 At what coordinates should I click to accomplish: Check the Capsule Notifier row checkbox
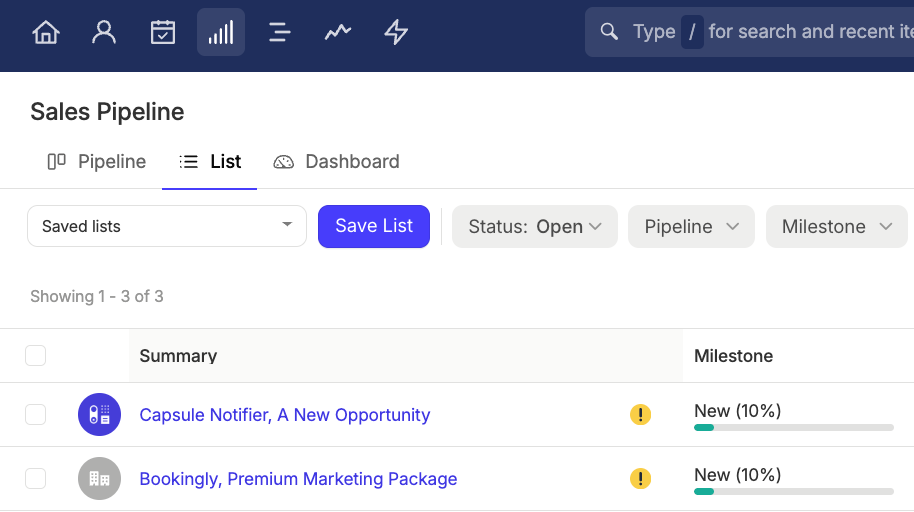[x=36, y=415]
